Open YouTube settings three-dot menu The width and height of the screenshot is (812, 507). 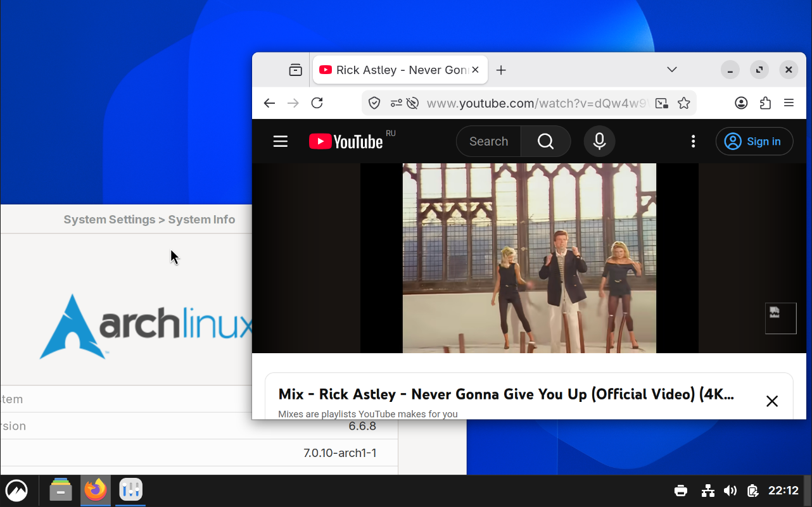coord(694,141)
